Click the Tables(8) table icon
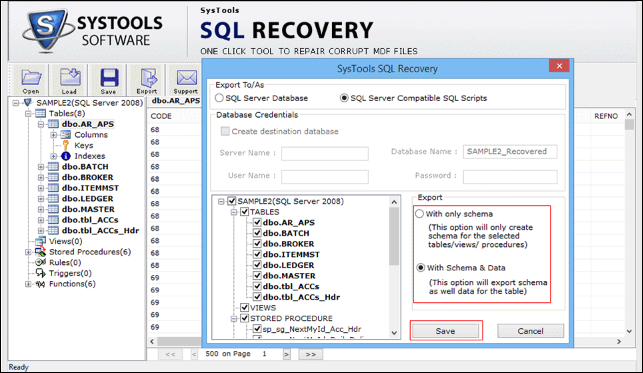The image size is (643, 373). [40, 113]
